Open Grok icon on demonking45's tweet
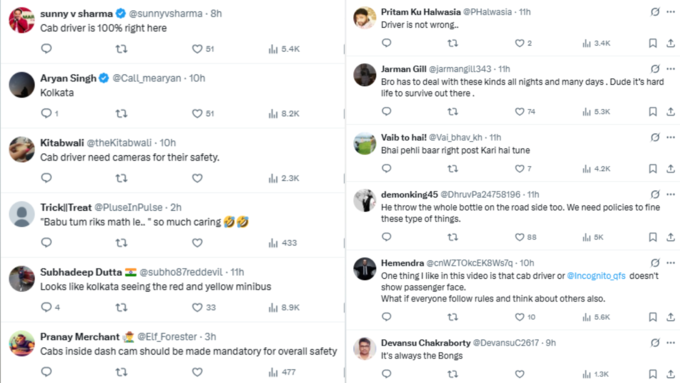Viewport: 680px width, 383px height. coord(655,194)
